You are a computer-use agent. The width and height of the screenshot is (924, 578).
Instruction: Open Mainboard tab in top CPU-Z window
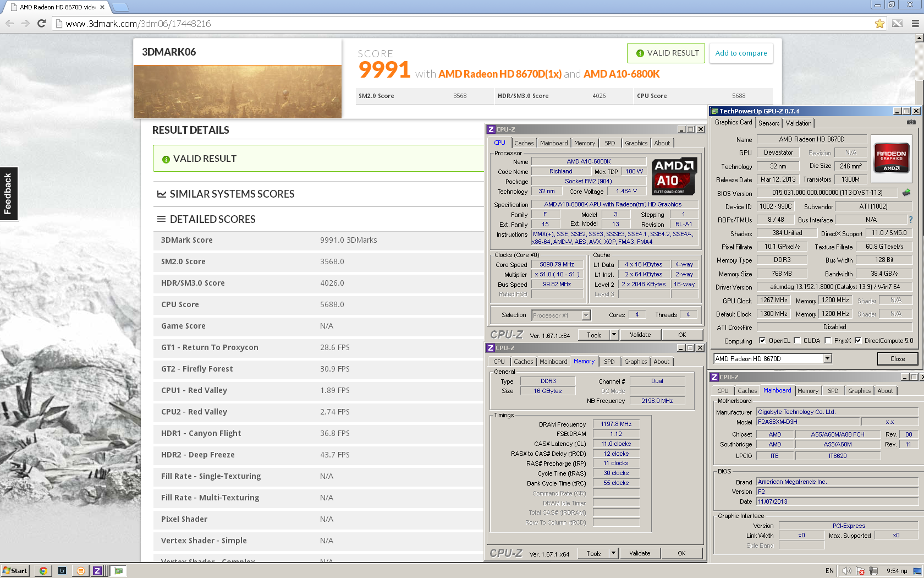pos(554,143)
